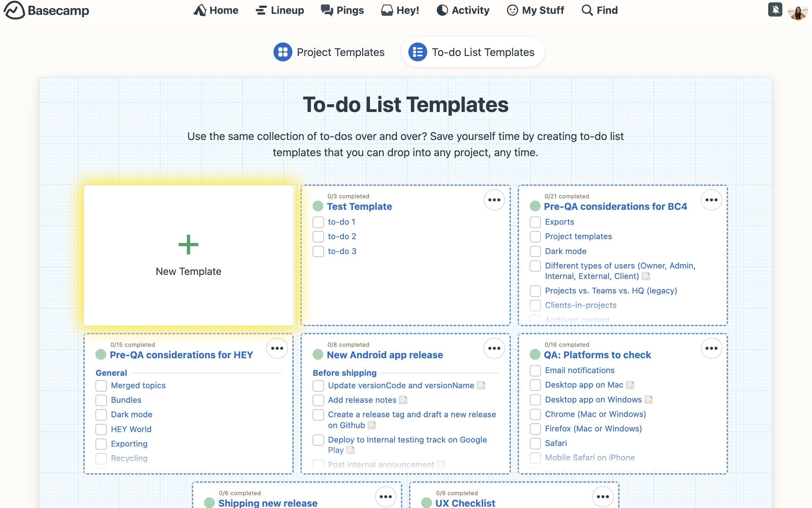Open the Chrome (Mac or Windows) to-do
Viewport: 812px width, 508px height.
click(x=596, y=414)
